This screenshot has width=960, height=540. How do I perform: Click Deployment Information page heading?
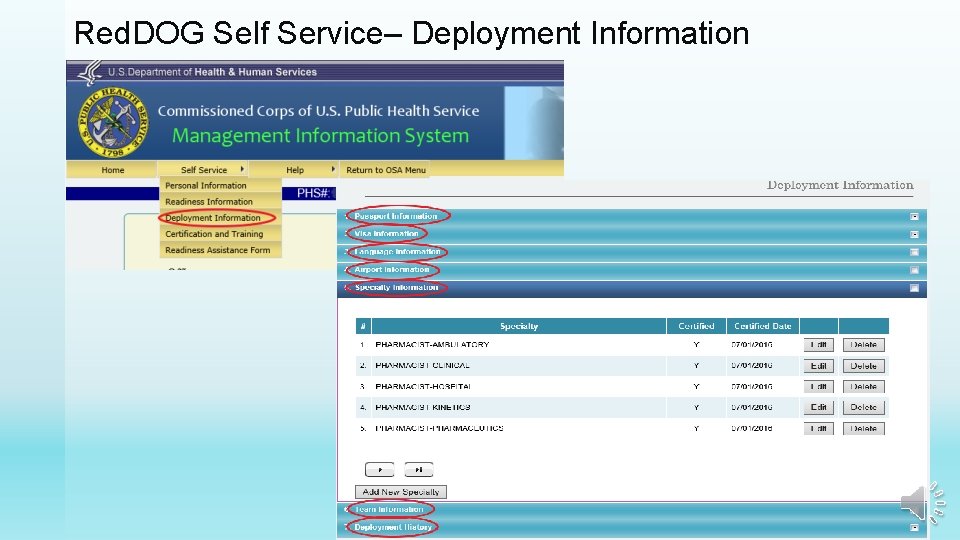click(x=840, y=185)
